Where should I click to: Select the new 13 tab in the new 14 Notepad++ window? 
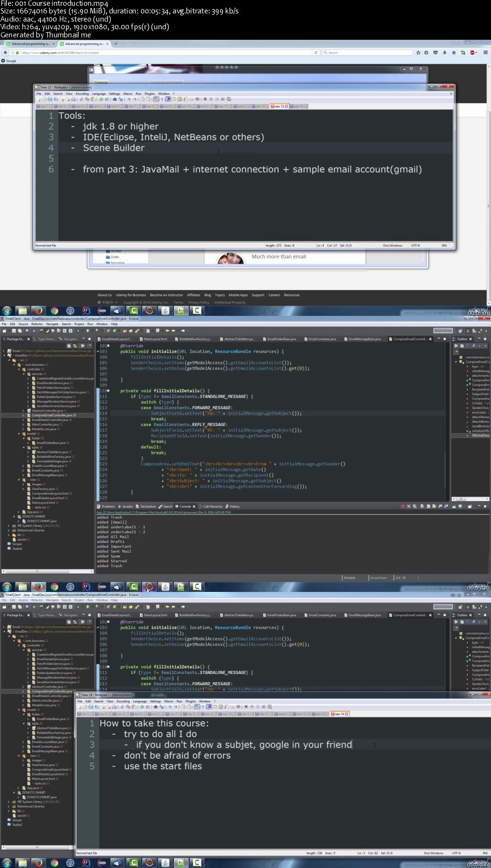[x=321, y=714]
